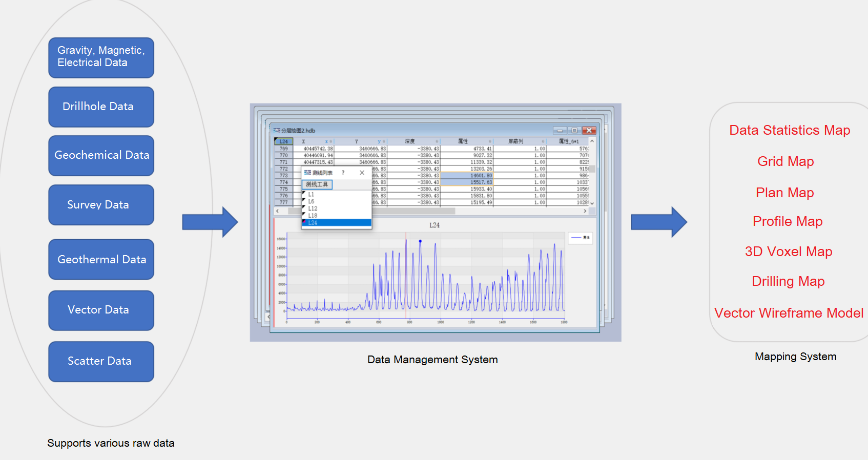
Task: Click the table's vertical scroll up arrow
Action: click(592, 141)
